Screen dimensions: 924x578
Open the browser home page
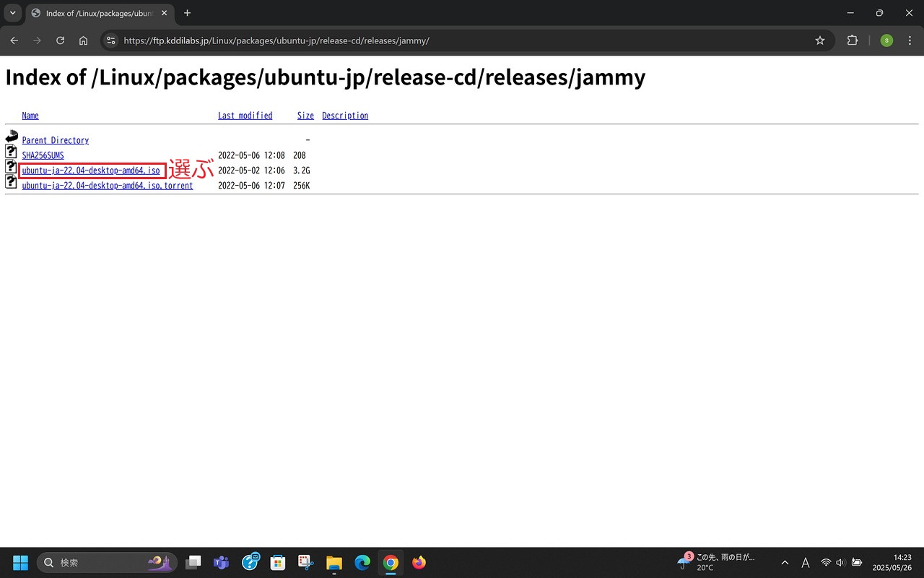(x=83, y=40)
